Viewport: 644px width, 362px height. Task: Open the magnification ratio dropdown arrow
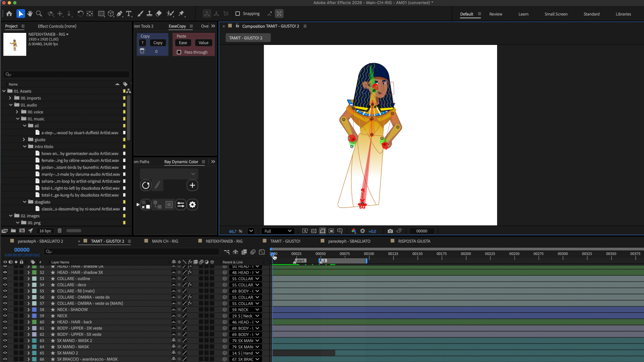pos(251,231)
